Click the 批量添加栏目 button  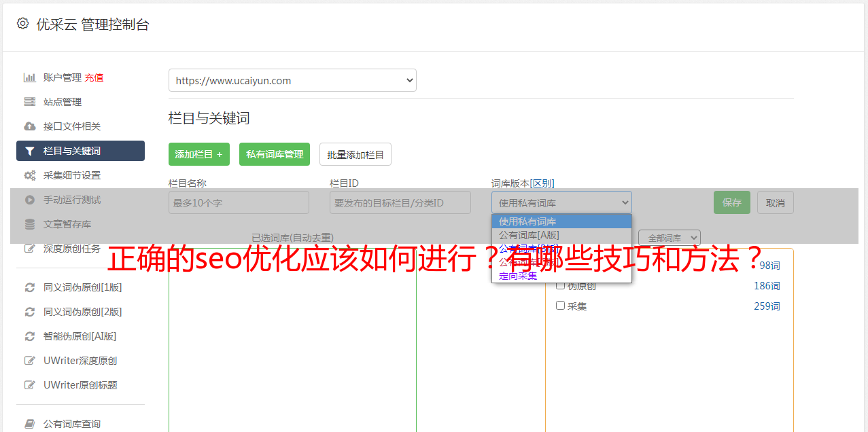coord(355,154)
